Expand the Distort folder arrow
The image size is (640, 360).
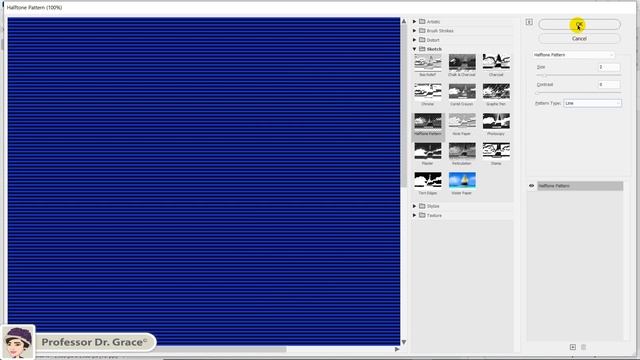(x=414, y=40)
